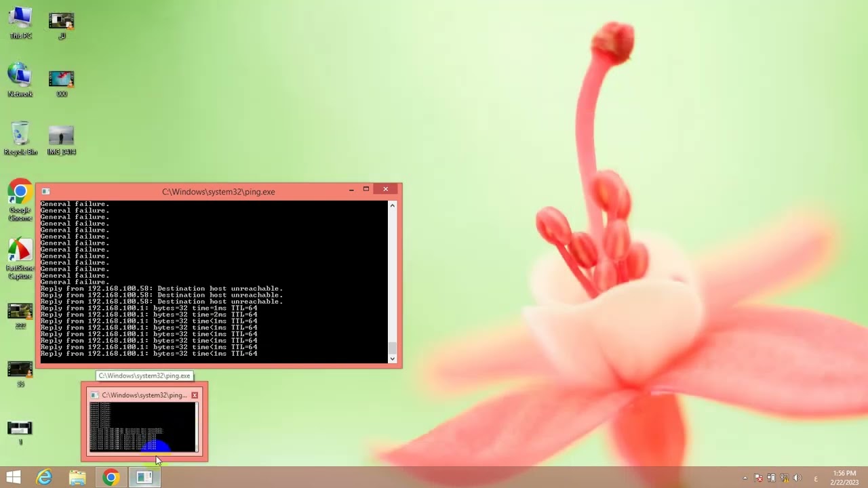868x488 pixels.
Task: Launch FastStone Capture from the desktop
Action: (20, 259)
